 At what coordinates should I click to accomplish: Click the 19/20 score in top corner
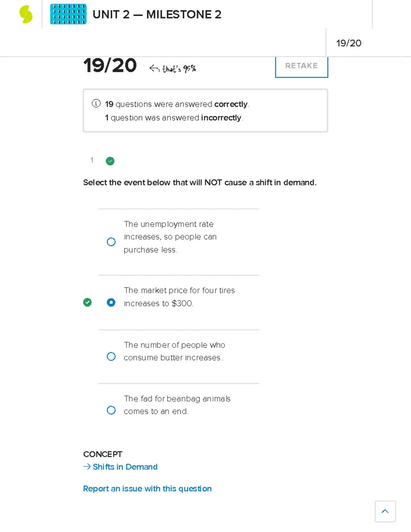(x=350, y=43)
